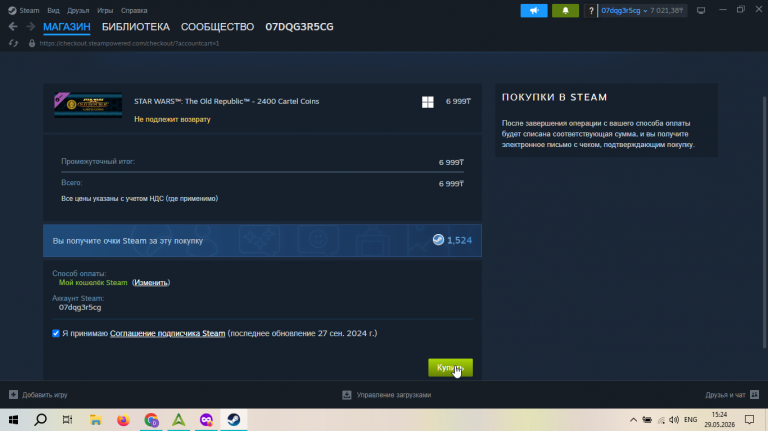Switch the ENG input language
The image size is (768, 431).
coord(691,420)
